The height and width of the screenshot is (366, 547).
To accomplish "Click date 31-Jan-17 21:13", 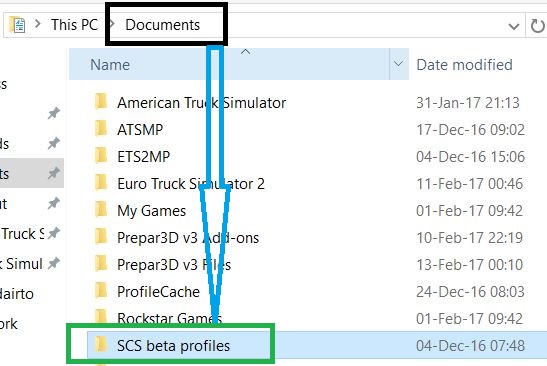I will 468,103.
